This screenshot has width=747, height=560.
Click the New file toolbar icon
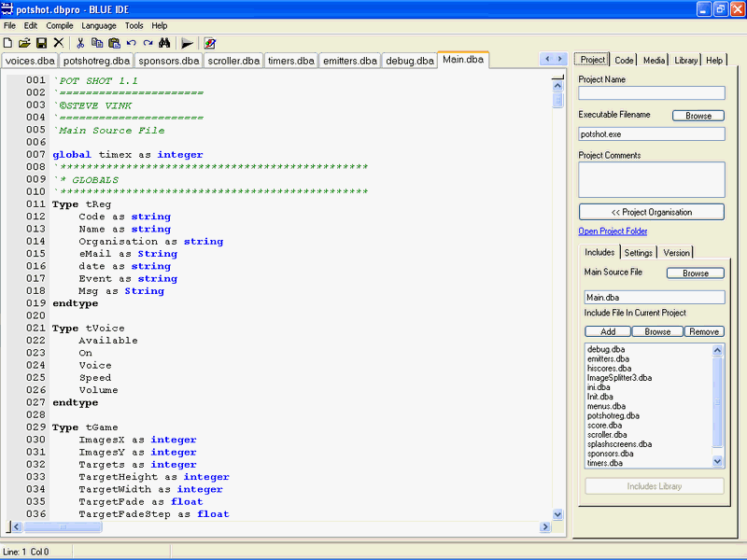(x=8, y=43)
